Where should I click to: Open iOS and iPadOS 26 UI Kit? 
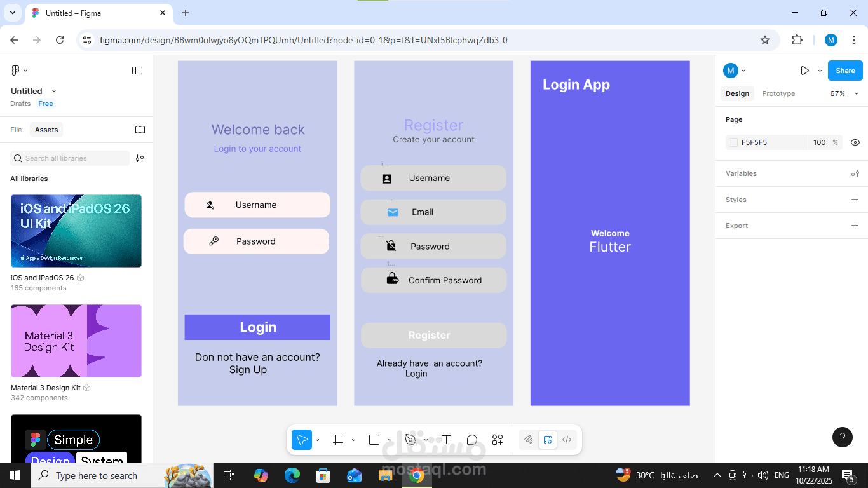(76, 231)
